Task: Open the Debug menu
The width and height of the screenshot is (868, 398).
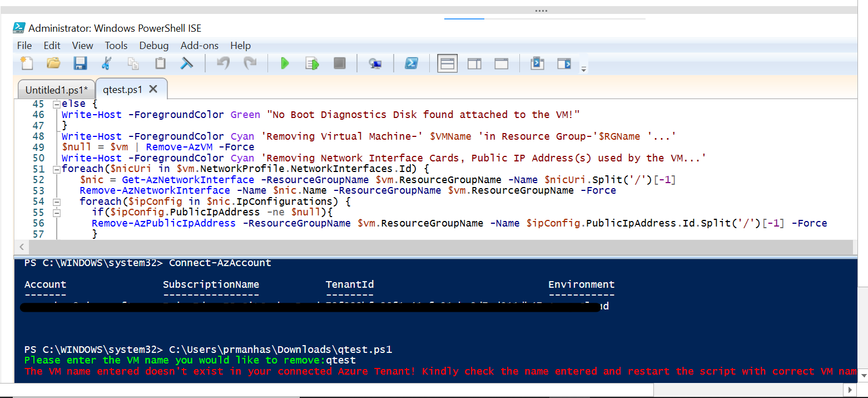Action: click(x=154, y=46)
